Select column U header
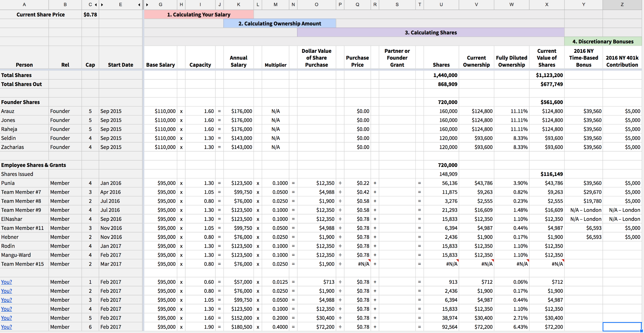The width and height of the screenshot is (644, 333). [441, 5]
